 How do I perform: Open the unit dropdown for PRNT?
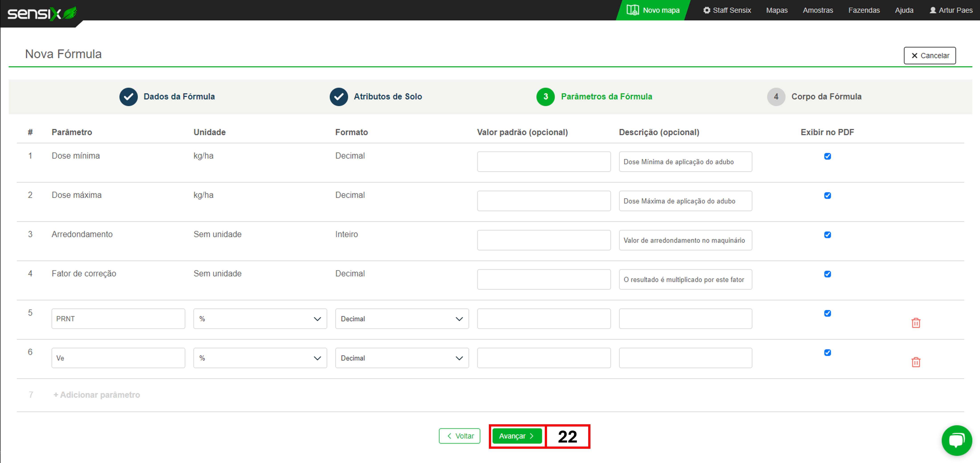tap(260, 319)
